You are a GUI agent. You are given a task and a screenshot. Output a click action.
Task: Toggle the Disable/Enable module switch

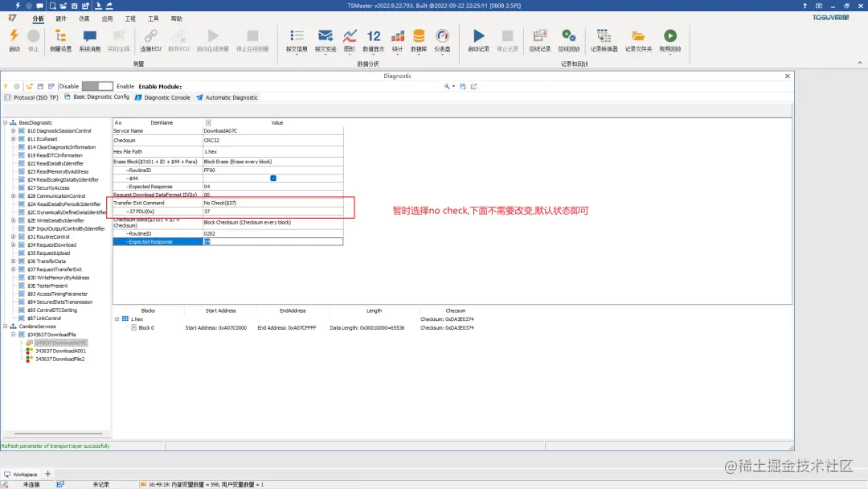(x=97, y=86)
